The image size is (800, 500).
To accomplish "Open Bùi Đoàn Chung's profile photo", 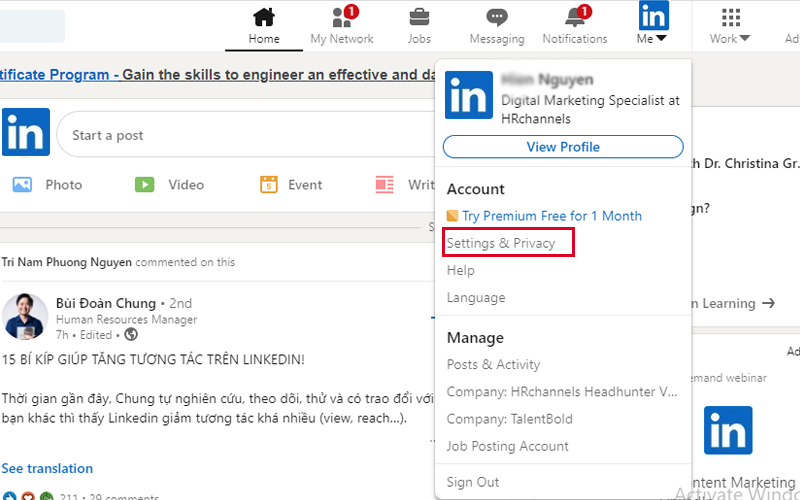I will pos(25,316).
